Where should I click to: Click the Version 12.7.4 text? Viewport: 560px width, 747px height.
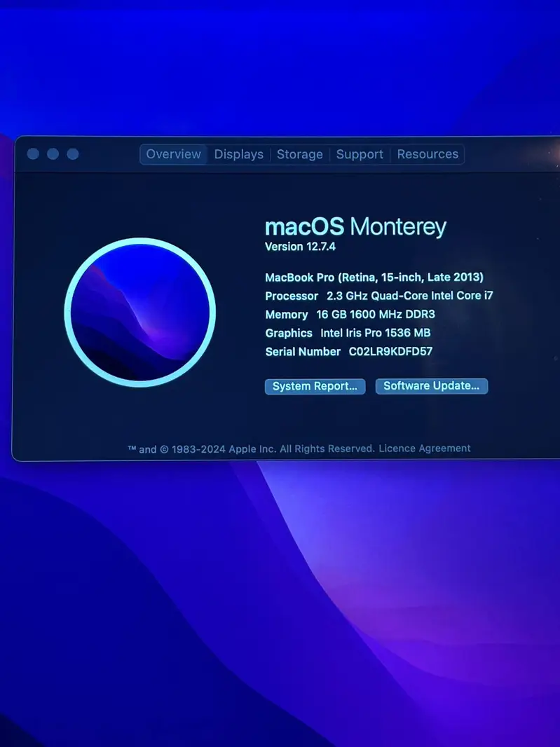300,247
